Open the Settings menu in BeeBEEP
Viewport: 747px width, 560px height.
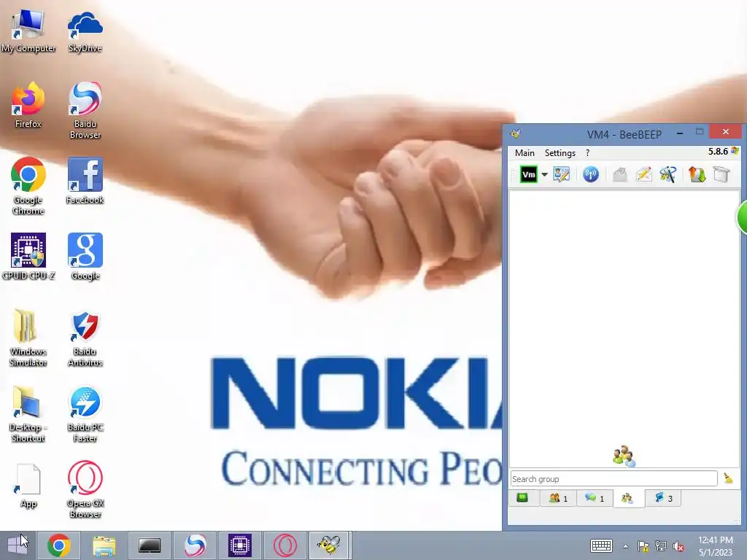[x=560, y=153]
